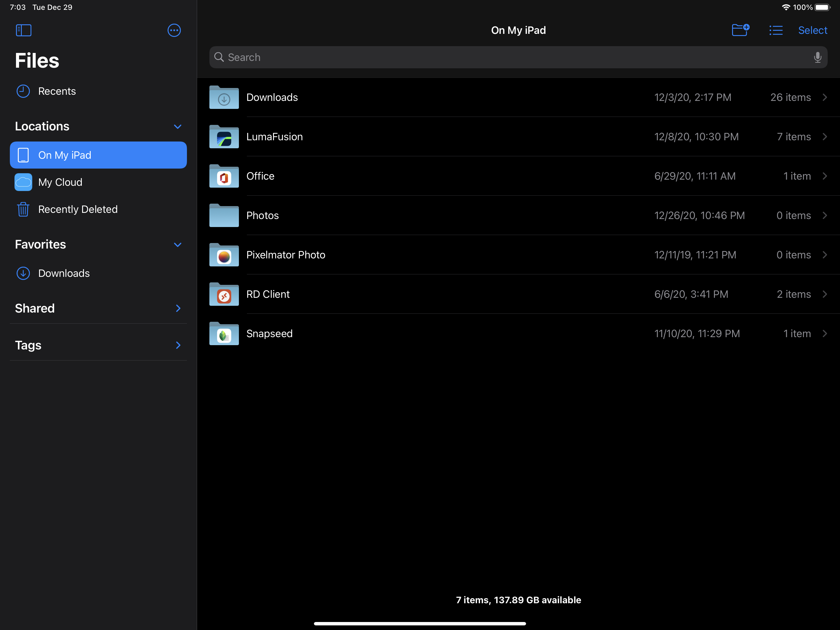Open the Pixelmator Photo folder icon
The image size is (840, 630).
pos(224,255)
